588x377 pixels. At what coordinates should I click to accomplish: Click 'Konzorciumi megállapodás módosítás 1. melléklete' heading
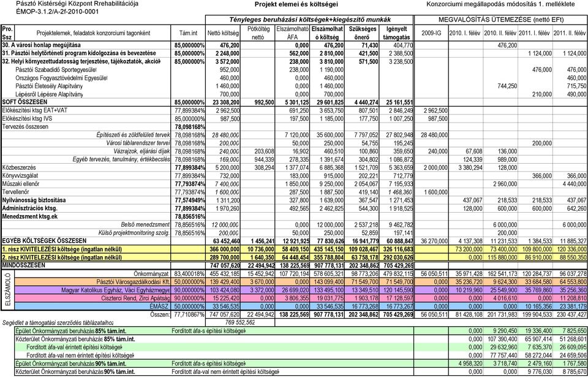[x=500, y=4]
